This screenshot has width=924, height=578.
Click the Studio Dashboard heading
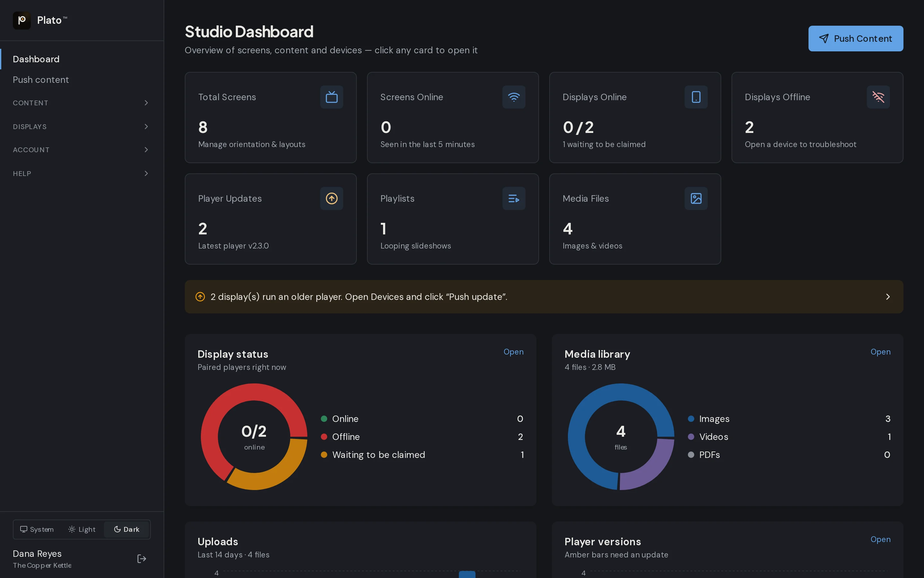tap(249, 32)
